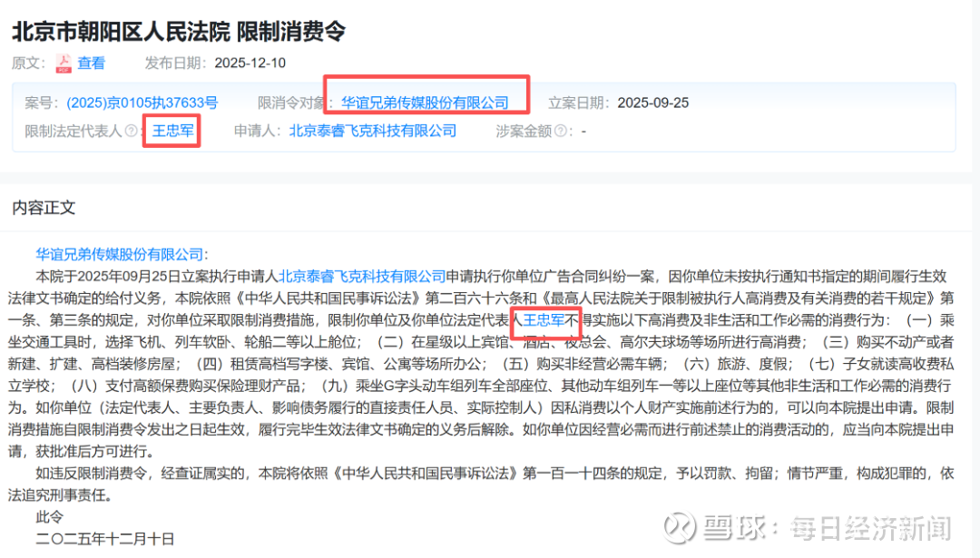Open 王忠军 link inside the body paragraph
This screenshot has width=980, height=558.
pyautogui.click(x=544, y=320)
